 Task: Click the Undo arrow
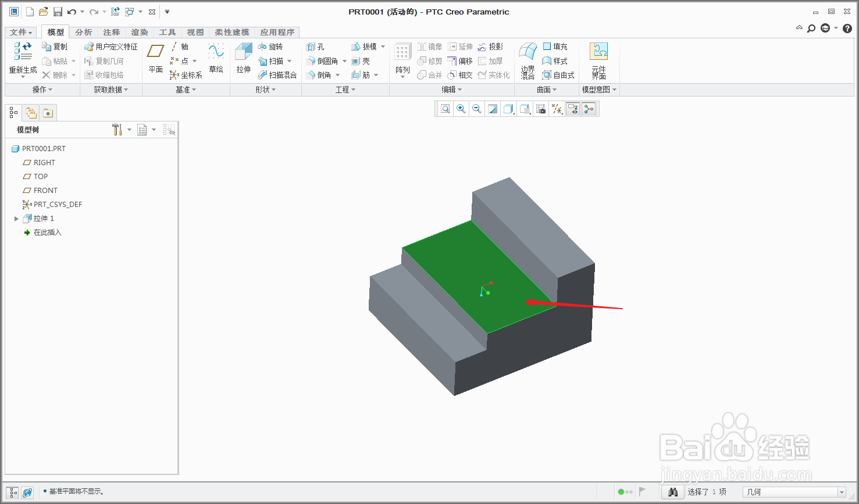tap(72, 12)
